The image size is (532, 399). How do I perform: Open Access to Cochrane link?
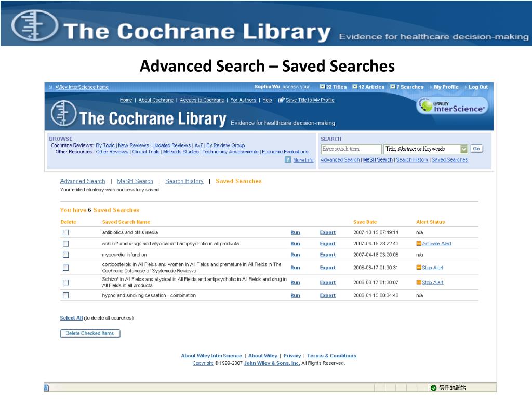tap(202, 100)
